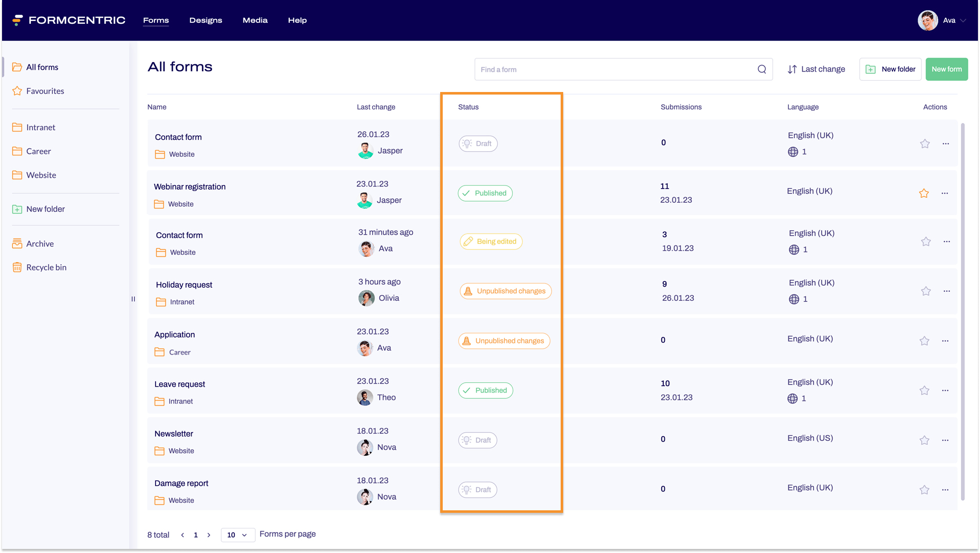The image size is (980, 553).
Task: Favourite the Damage report form
Action: click(x=925, y=489)
